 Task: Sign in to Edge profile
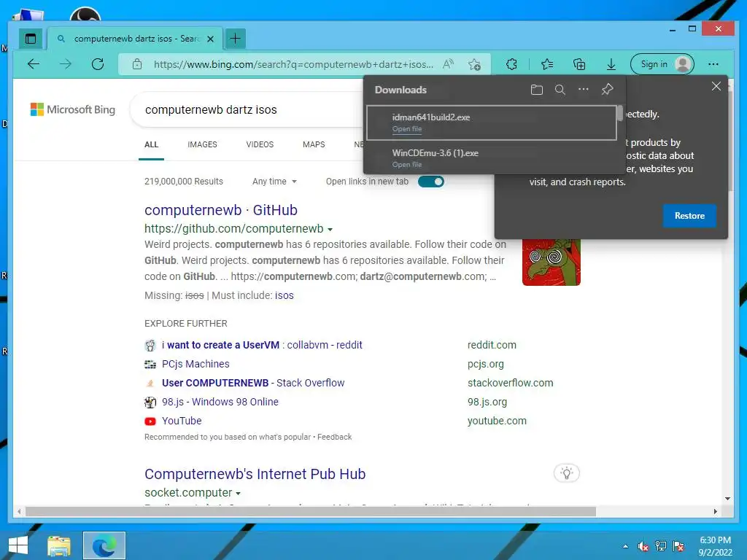pyautogui.click(x=662, y=64)
